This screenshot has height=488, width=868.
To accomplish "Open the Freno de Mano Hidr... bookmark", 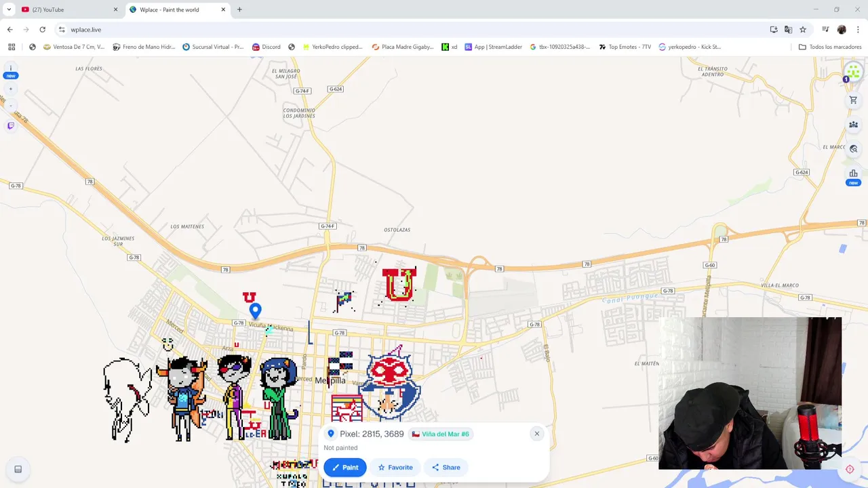I will 144,47.
